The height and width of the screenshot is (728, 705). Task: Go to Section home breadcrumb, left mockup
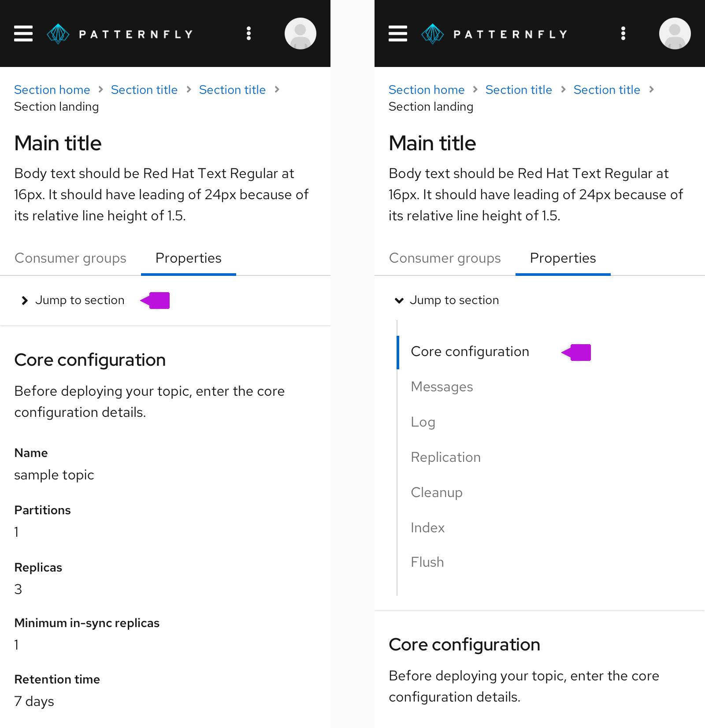pos(52,90)
